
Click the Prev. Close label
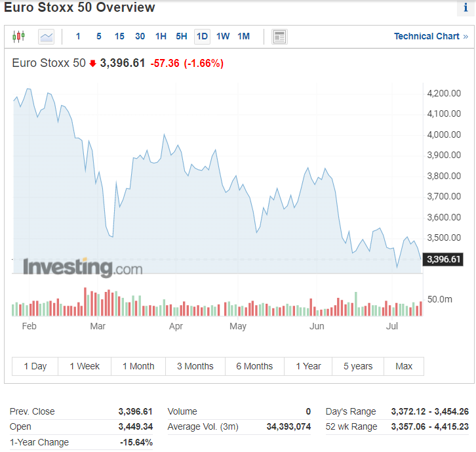click(x=32, y=411)
